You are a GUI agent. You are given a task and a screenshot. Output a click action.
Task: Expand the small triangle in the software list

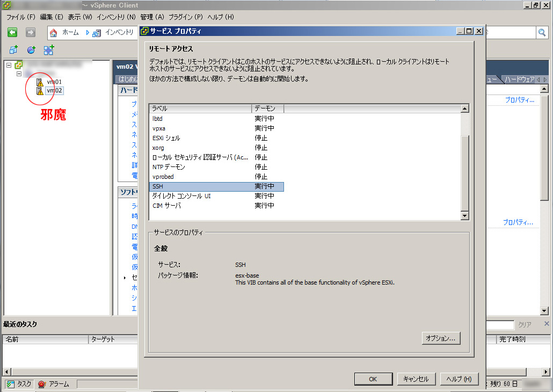125,278
